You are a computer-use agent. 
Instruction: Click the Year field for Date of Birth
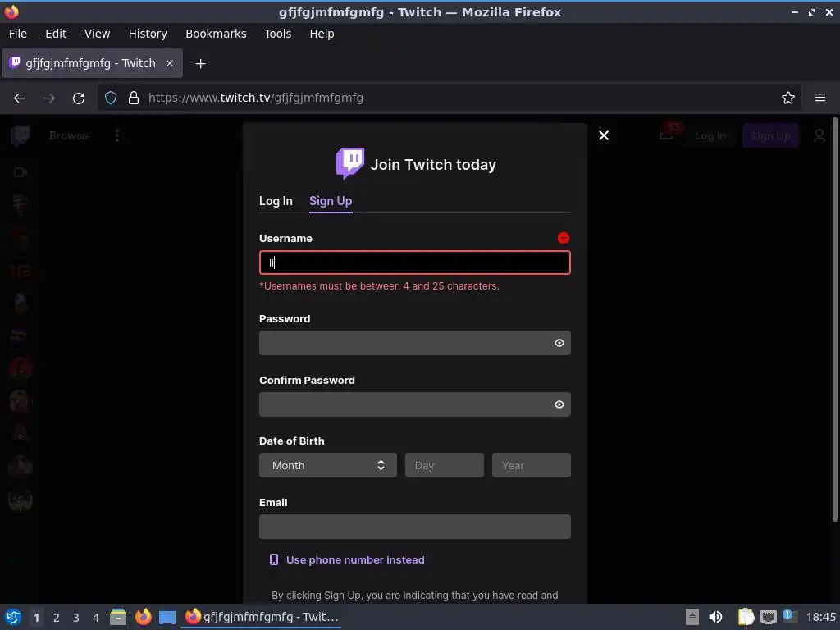pyautogui.click(x=531, y=465)
